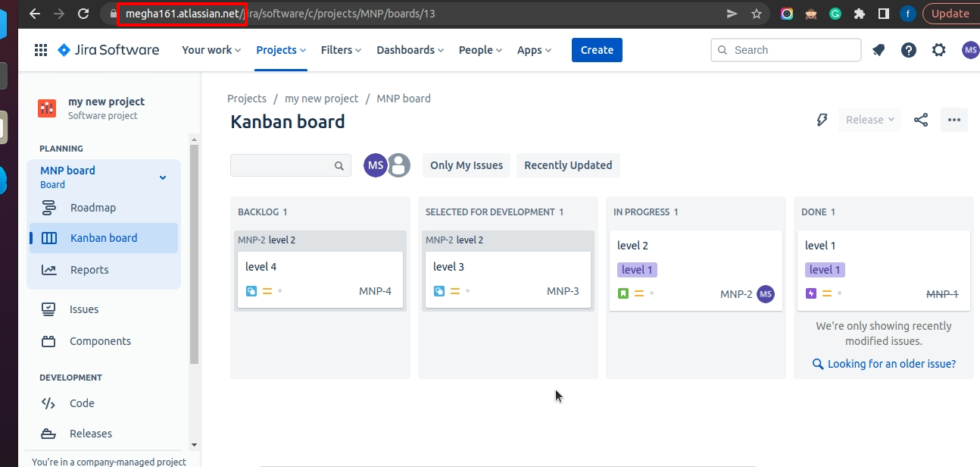Open the help question mark icon
The height and width of the screenshot is (467, 980).
[x=909, y=50]
